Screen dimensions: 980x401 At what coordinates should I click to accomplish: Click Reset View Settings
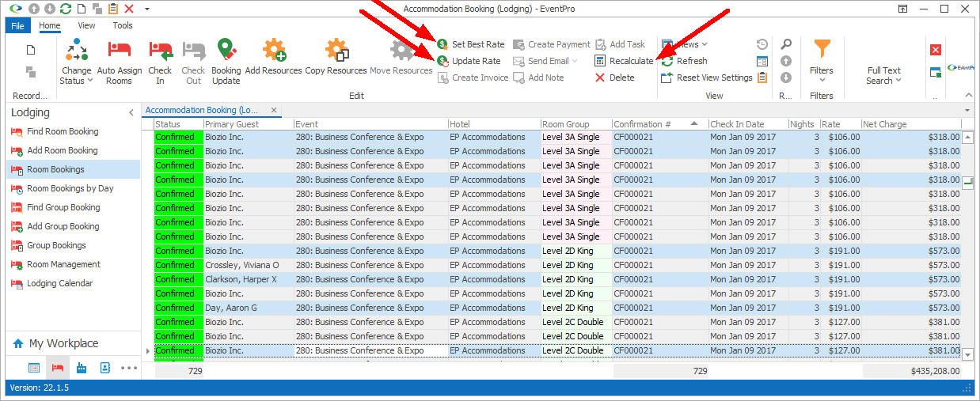706,78
